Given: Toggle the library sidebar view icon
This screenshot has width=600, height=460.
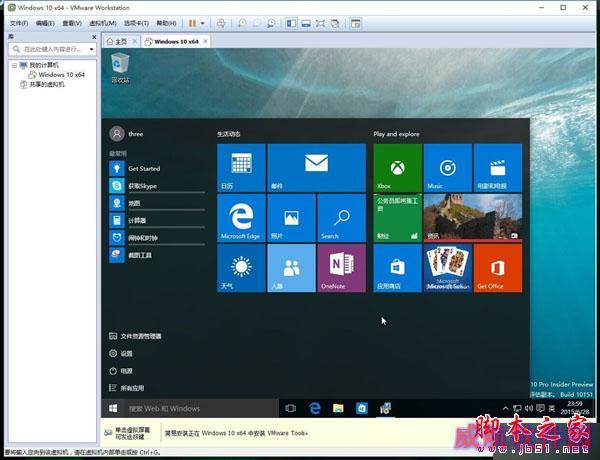Looking at the screenshot, I should tap(291, 23).
